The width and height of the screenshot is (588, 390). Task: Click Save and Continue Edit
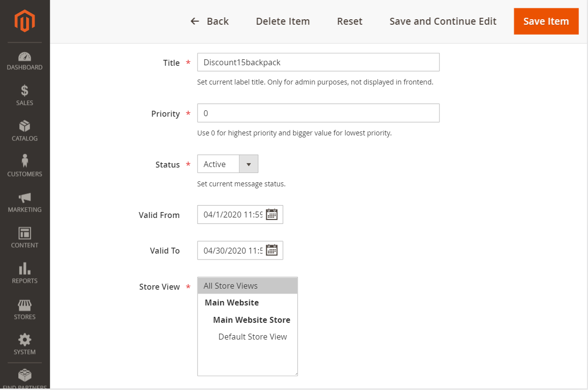pos(443,21)
